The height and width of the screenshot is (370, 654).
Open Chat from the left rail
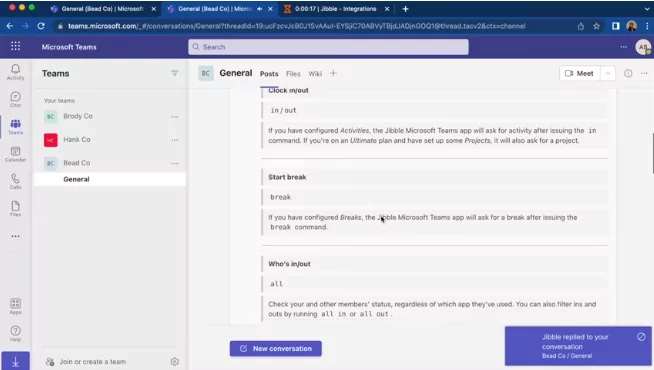[x=15, y=99]
